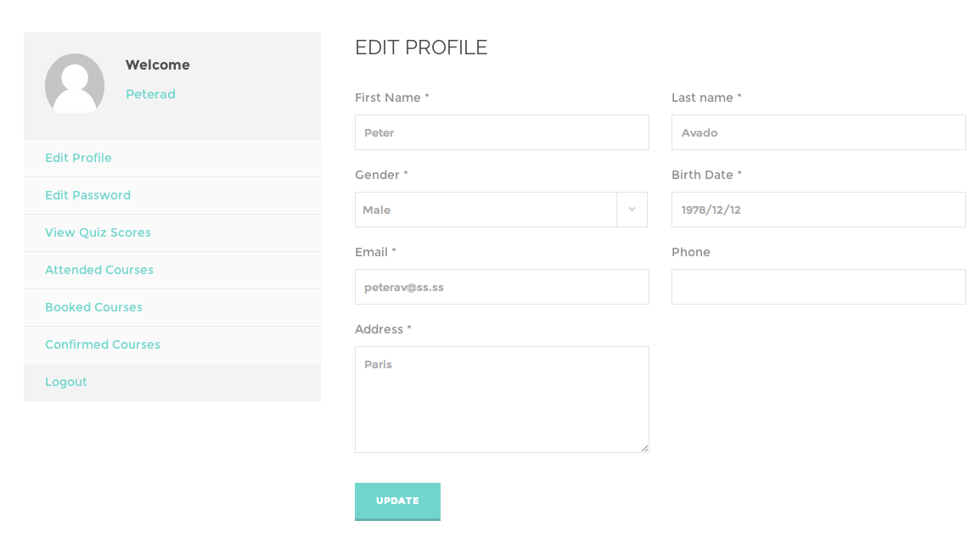
Task: Click the empty Phone field
Action: pyautogui.click(x=818, y=287)
